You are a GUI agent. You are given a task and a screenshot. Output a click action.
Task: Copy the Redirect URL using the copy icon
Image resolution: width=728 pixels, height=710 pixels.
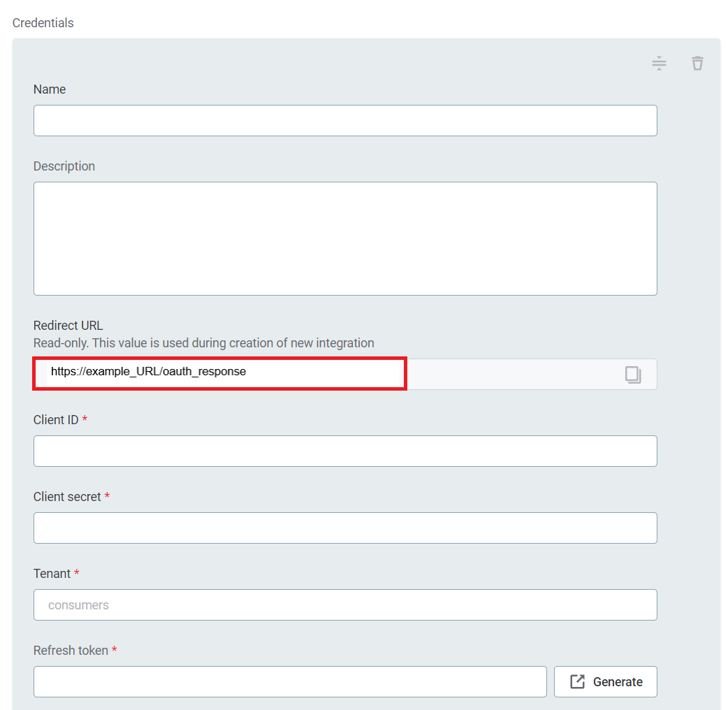click(x=633, y=375)
